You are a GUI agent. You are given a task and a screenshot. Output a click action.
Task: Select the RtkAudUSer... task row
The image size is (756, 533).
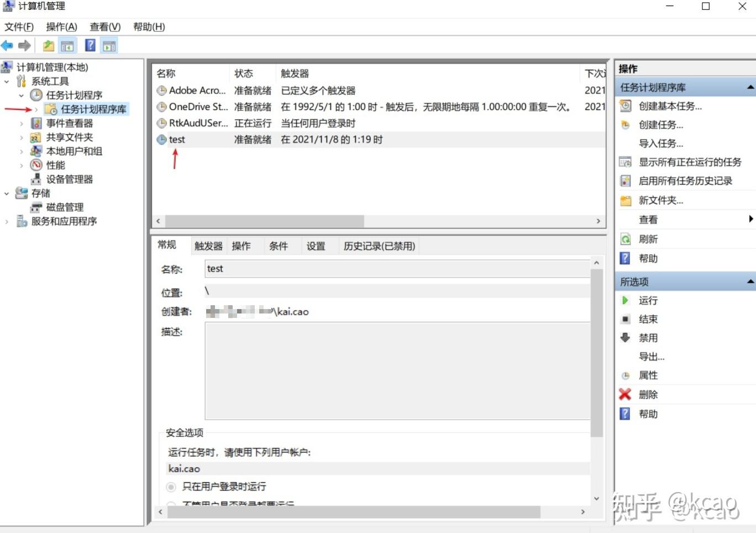(x=379, y=123)
